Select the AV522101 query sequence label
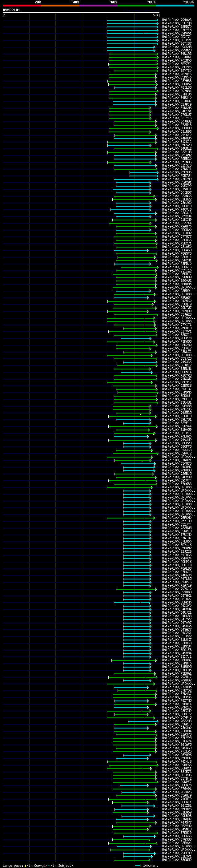 tap(11, 10)
